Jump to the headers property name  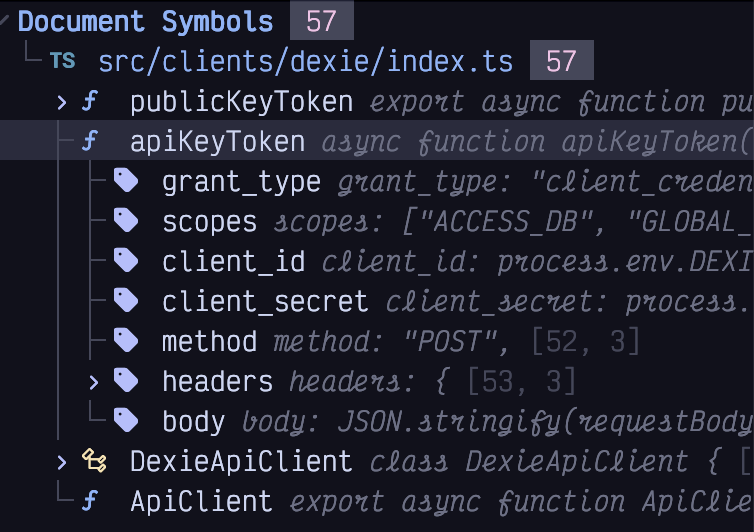[x=218, y=381]
